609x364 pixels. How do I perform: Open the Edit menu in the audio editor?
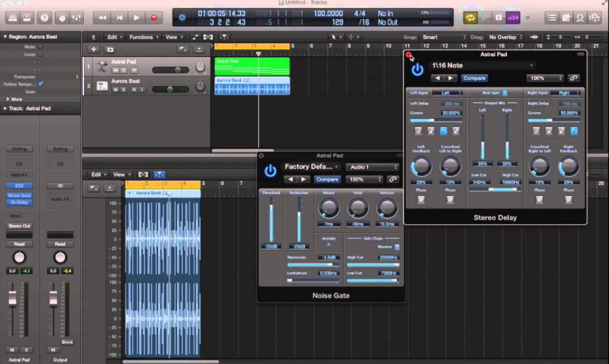click(x=98, y=174)
